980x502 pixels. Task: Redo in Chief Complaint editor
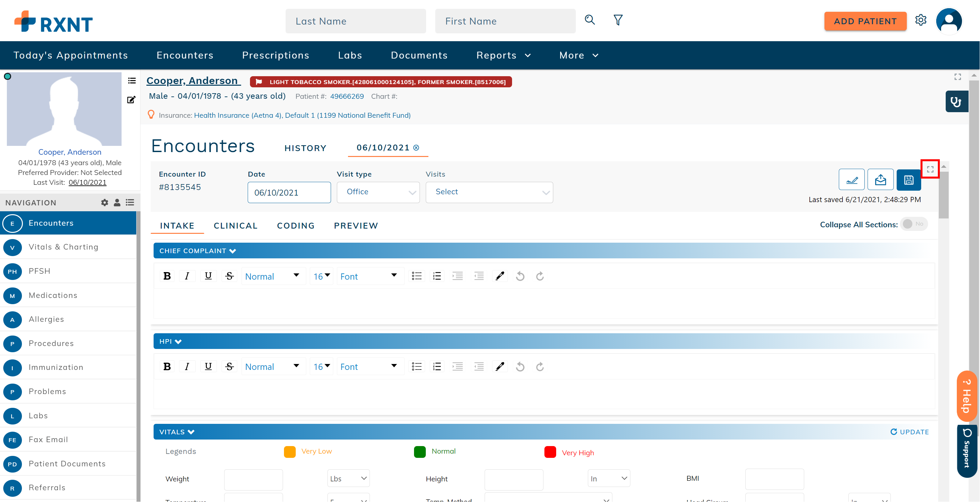[x=540, y=276]
